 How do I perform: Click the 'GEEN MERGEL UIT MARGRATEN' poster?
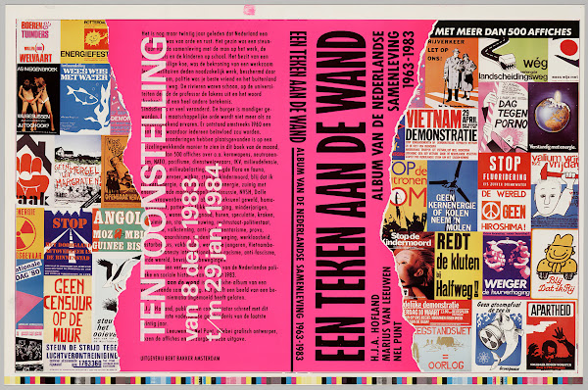tap(77, 171)
